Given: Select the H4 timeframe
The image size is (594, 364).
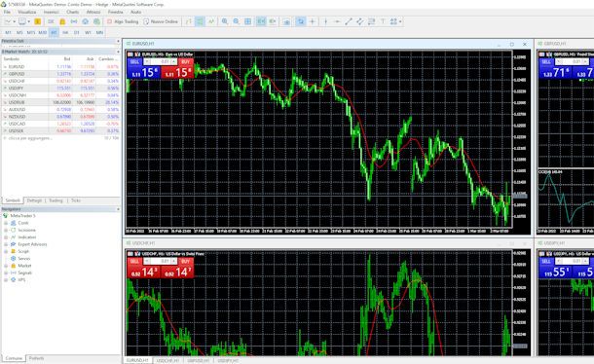Looking at the screenshot, I should coord(65,32).
